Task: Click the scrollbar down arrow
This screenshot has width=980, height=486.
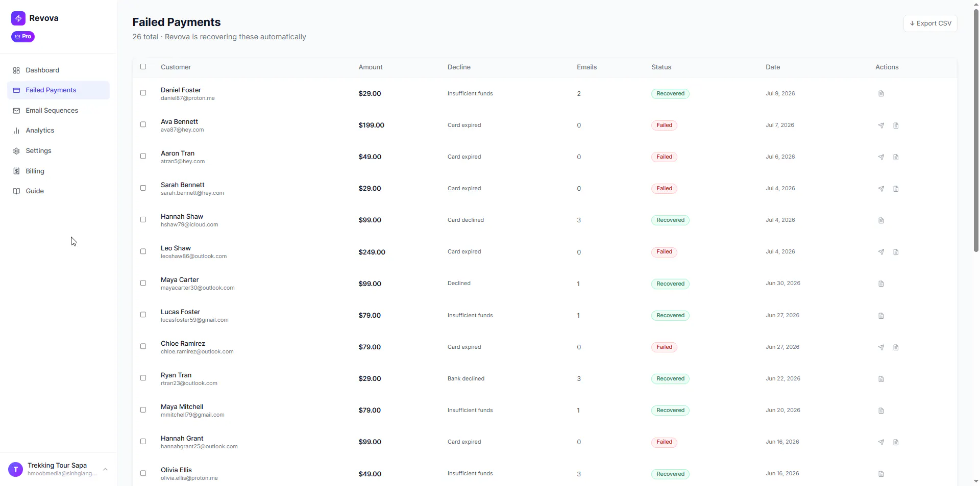Action: pos(976,481)
